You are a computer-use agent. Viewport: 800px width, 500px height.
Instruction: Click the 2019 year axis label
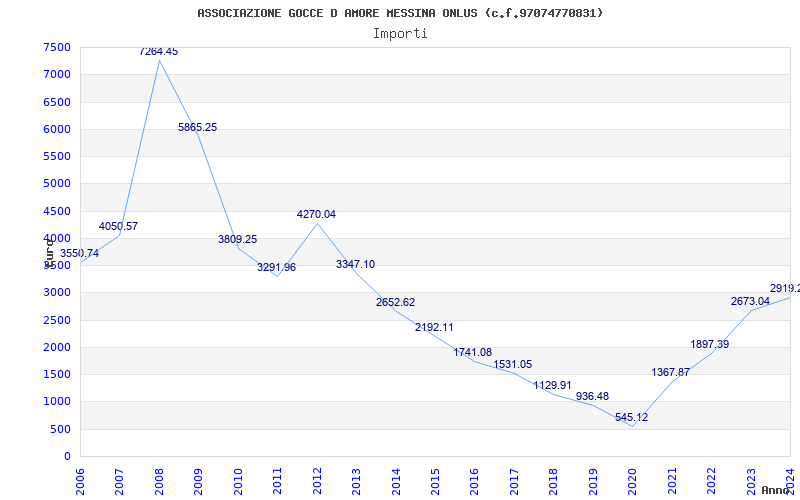coord(593,481)
